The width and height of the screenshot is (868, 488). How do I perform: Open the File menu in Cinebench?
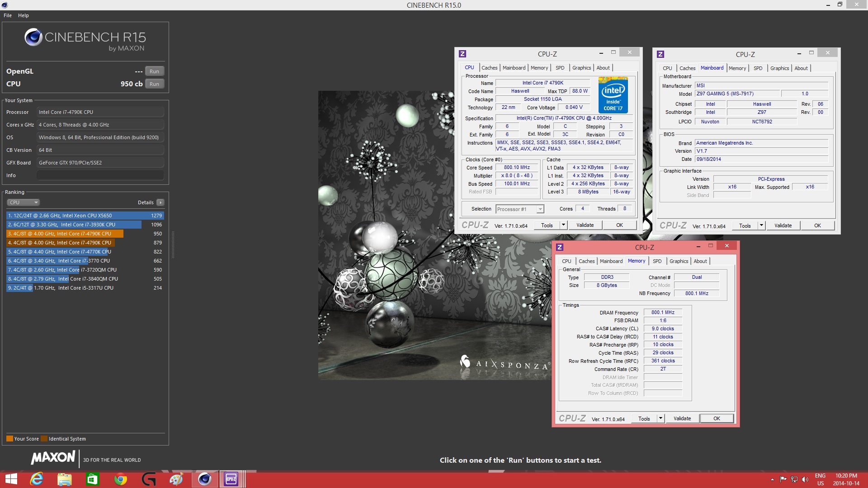coord(8,15)
